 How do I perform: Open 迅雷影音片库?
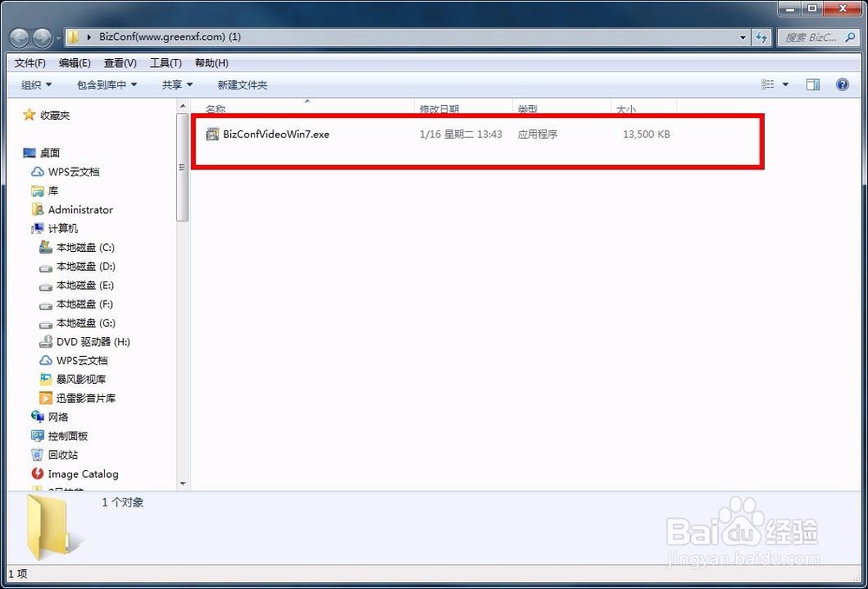tap(86, 398)
